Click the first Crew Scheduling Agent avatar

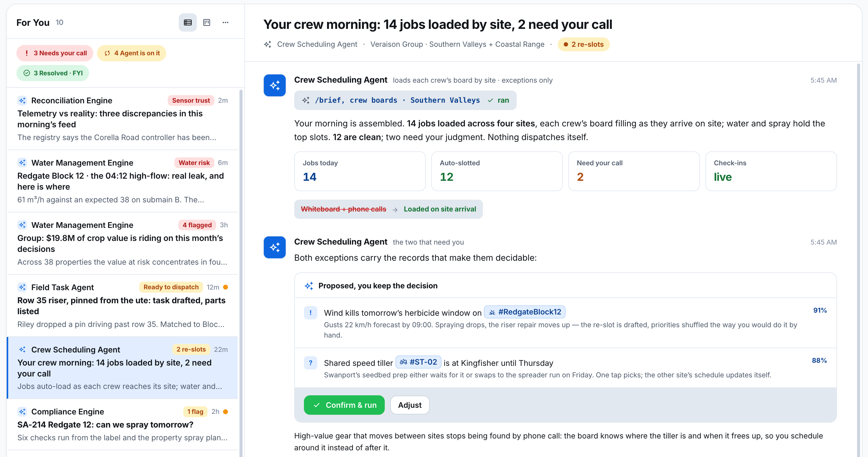[275, 86]
